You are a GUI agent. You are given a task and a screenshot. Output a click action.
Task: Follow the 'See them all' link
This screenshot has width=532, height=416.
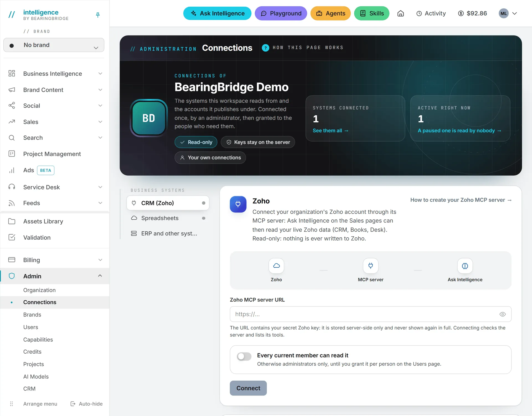pyautogui.click(x=330, y=131)
